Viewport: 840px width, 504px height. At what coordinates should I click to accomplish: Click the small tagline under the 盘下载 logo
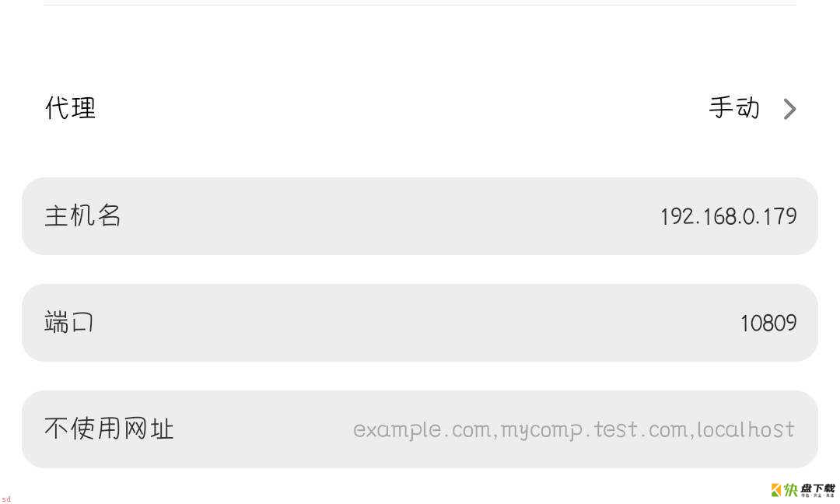(x=817, y=495)
